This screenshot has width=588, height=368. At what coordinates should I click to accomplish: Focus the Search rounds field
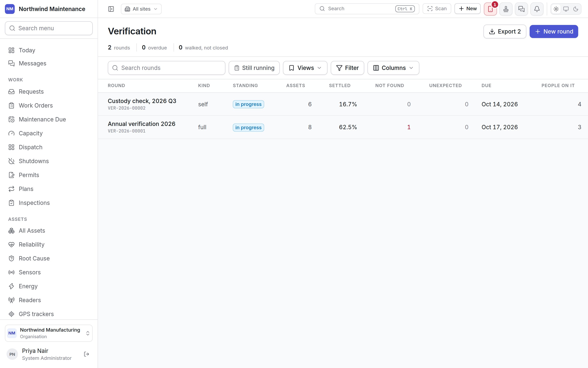(x=166, y=68)
